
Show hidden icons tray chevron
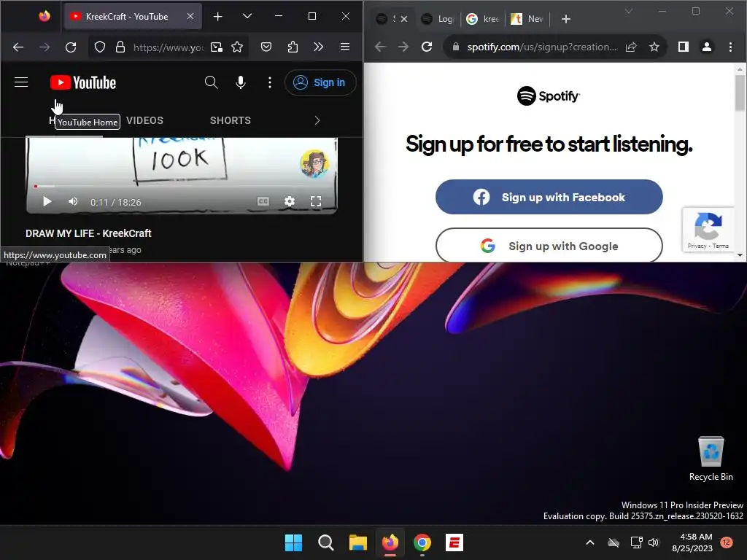(x=589, y=542)
